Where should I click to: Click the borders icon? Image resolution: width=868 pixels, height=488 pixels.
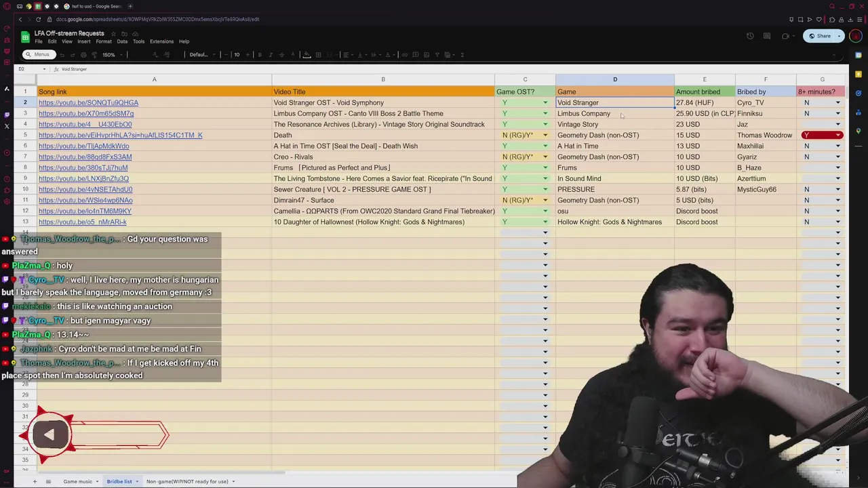318,54
